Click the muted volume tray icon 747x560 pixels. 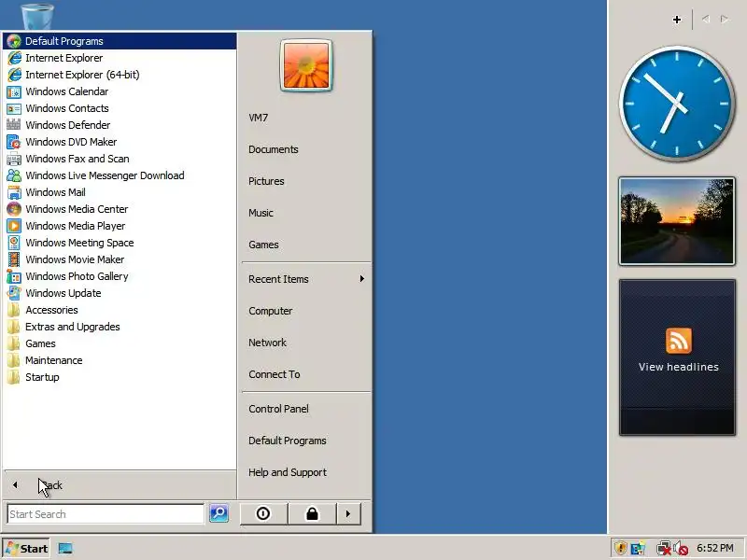tap(681, 549)
